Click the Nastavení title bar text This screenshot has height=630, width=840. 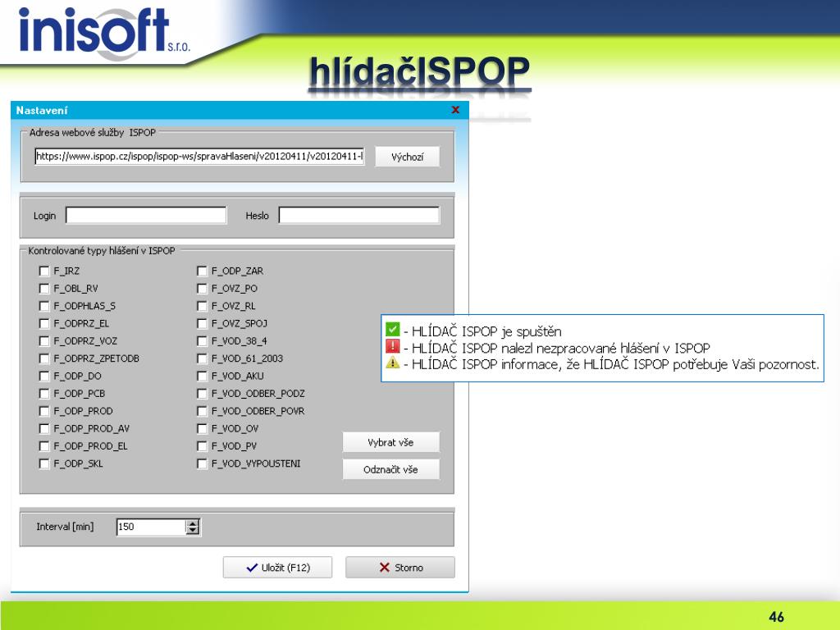pyautogui.click(x=42, y=111)
